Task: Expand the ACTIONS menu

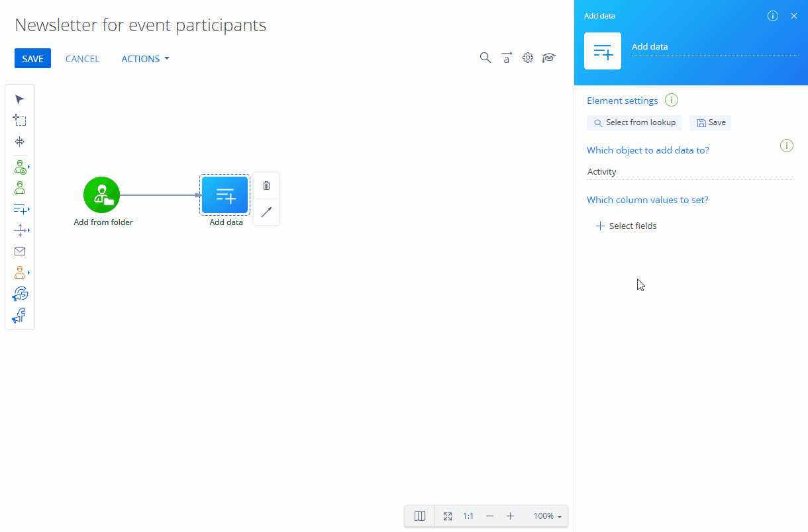Action: [x=145, y=59]
